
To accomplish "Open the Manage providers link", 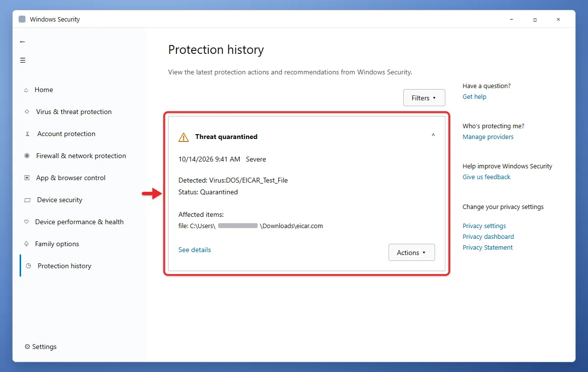I will 488,137.
